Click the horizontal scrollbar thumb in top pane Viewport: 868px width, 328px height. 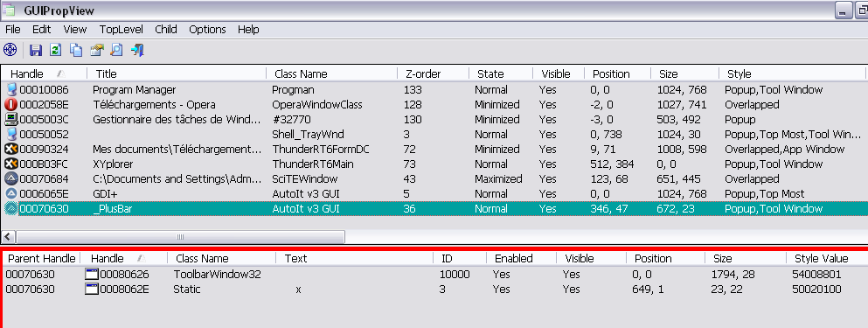[180, 237]
